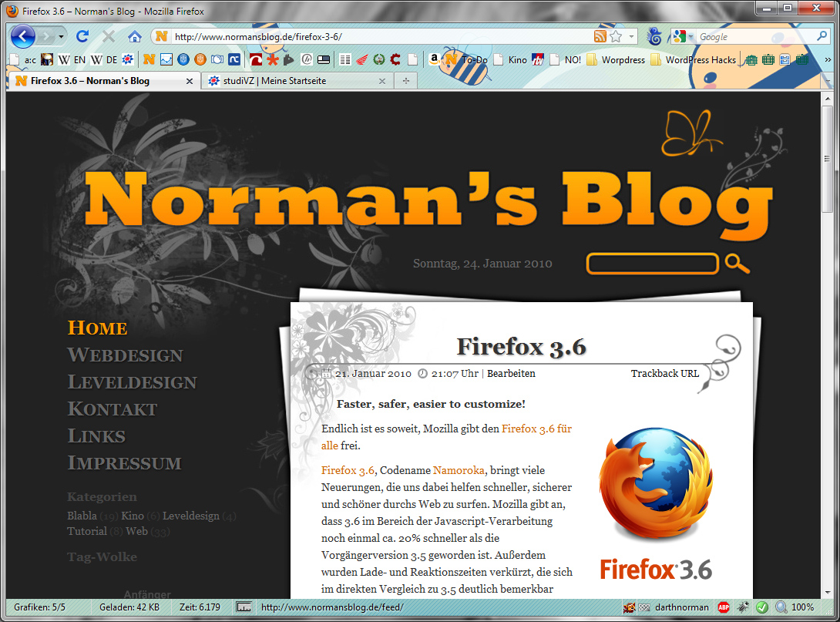Open the orange N Norman's Blog bookmark icon

(150, 59)
